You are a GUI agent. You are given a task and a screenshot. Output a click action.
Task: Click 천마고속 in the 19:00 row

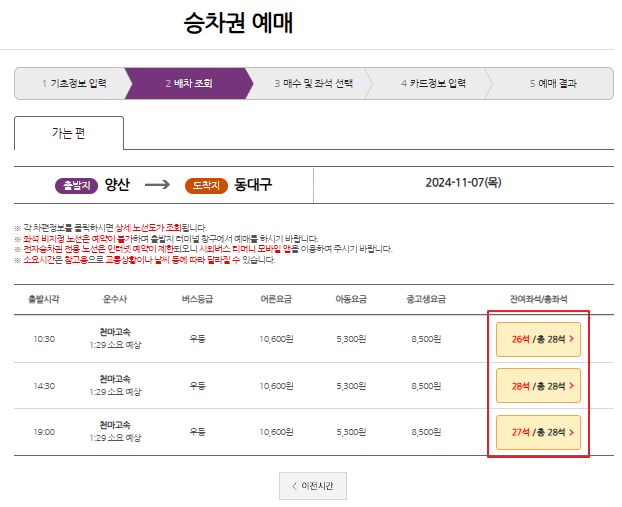point(115,425)
